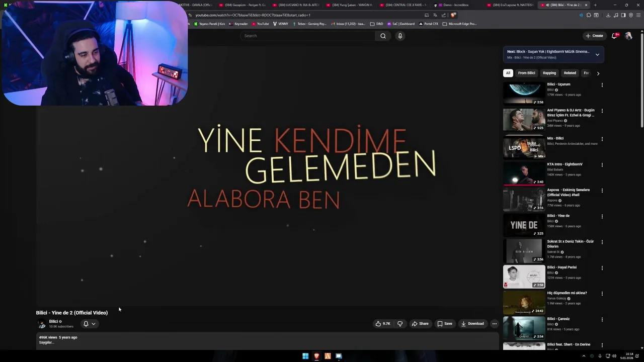The image size is (644, 362).
Task: Open the Bilici - Çaresiz video title
Action: click(558, 319)
